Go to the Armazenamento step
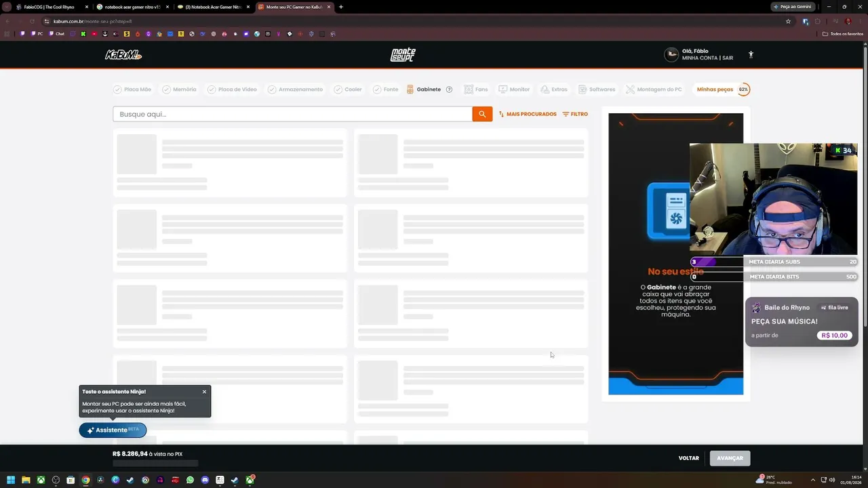Screen dimensions: 868x488 point(295,89)
